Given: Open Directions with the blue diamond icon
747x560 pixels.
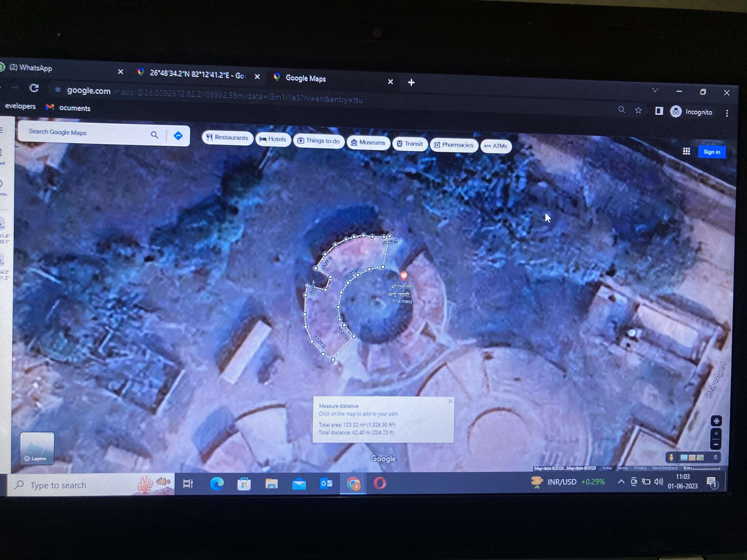Looking at the screenshot, I should [x=178, y=136].
